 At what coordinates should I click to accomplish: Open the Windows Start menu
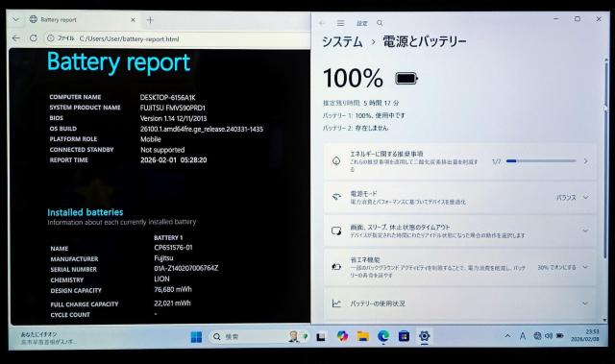196,336
